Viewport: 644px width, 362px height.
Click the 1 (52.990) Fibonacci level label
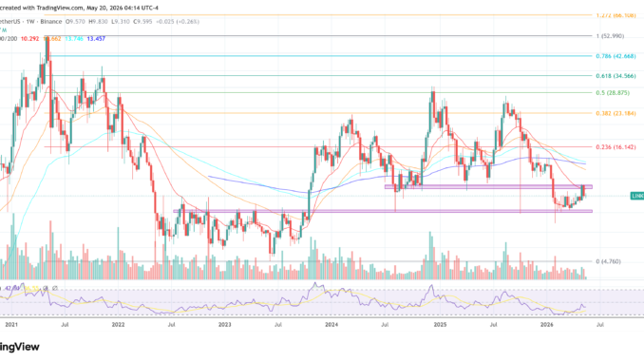610,36
